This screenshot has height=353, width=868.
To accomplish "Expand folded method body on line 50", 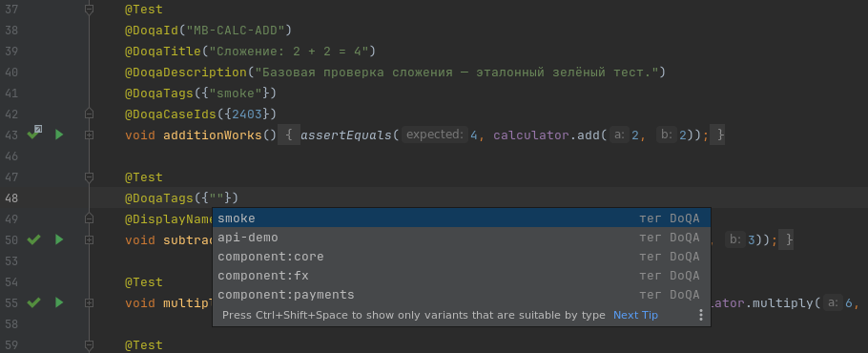I will point(89,239).
